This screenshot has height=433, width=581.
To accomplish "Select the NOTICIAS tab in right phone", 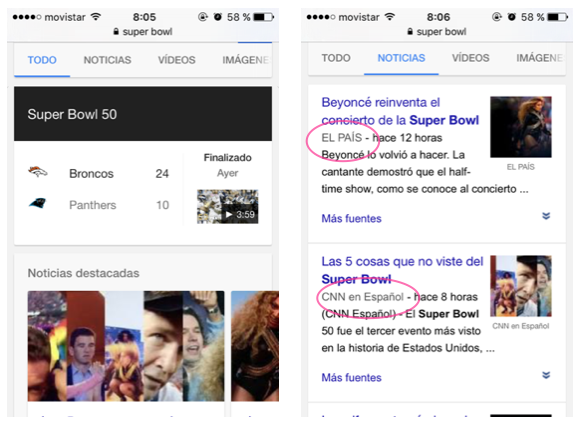I will 401,58.
